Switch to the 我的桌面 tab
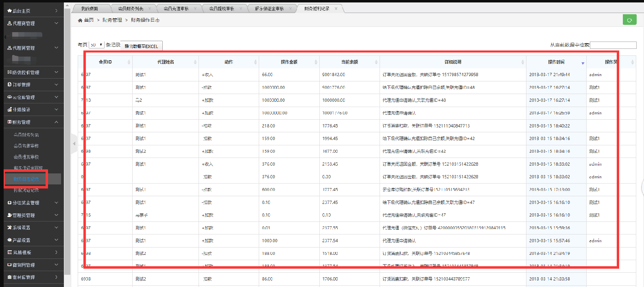The width and height of the screenshot is (644, 287). point(90,9)
